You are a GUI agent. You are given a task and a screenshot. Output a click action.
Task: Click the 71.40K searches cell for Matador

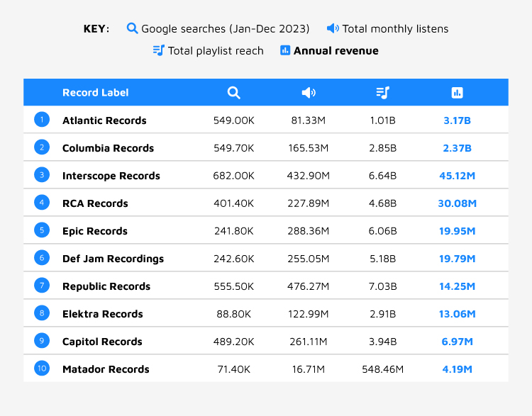[x=234, y=369]
